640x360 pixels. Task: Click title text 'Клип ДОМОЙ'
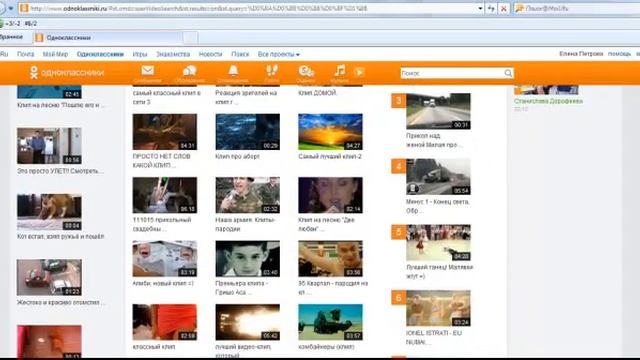318,93
